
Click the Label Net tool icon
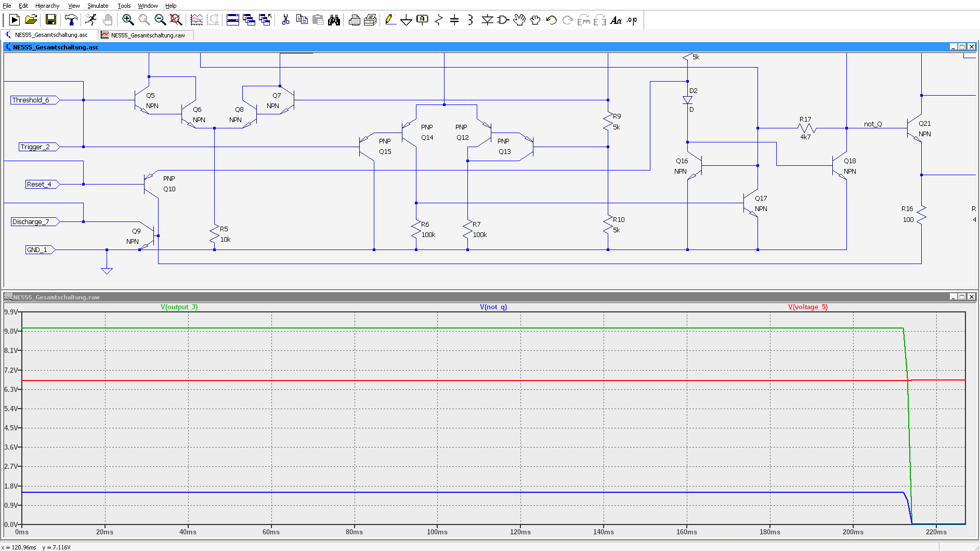[422, 20]
